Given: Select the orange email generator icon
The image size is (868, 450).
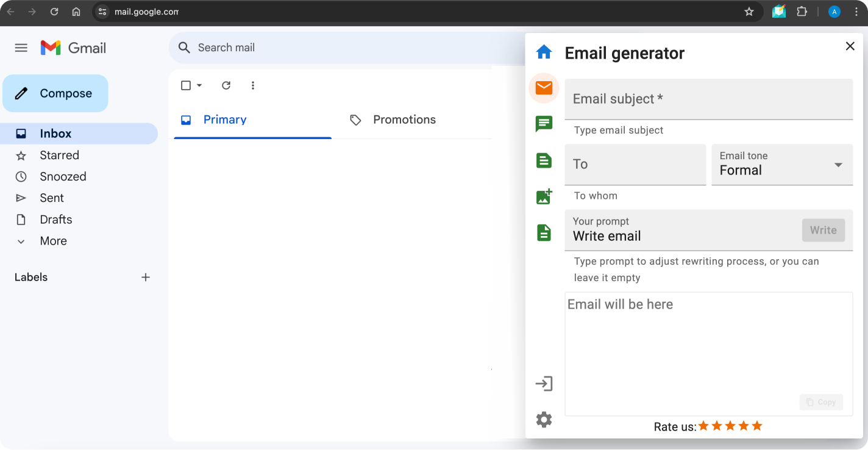Looking at the screenshot, I should tap(544, 88).
